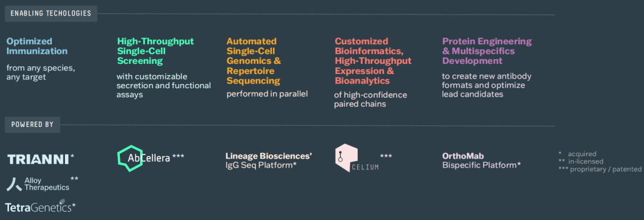Open the High-Throughput Single-Cell Screening heading

[x=156, y=51]
